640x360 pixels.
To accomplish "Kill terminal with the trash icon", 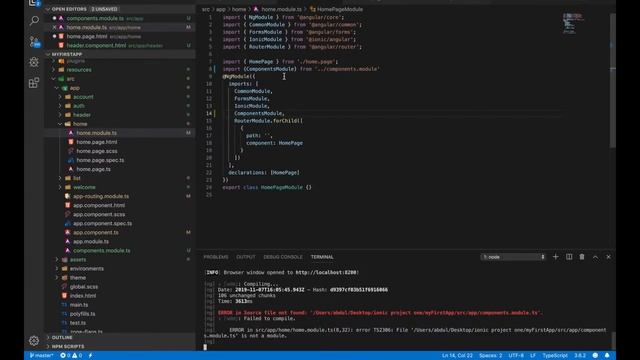I will pos(582,257).
